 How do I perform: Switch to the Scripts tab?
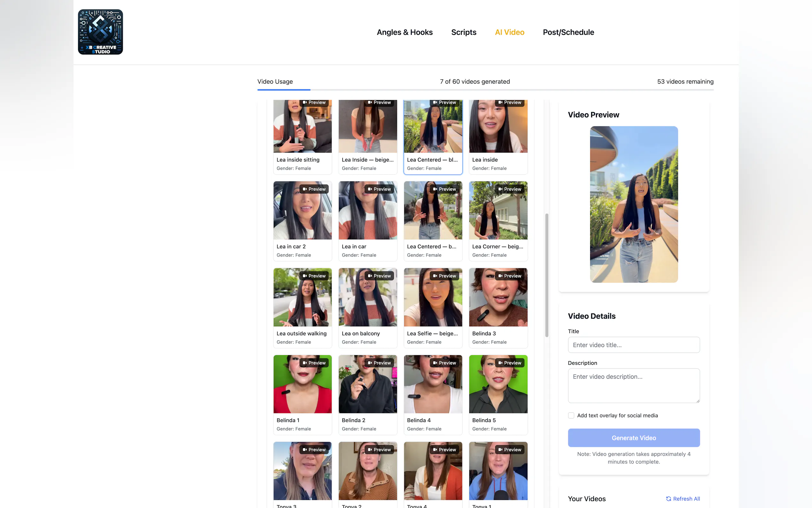coord(464,32)
